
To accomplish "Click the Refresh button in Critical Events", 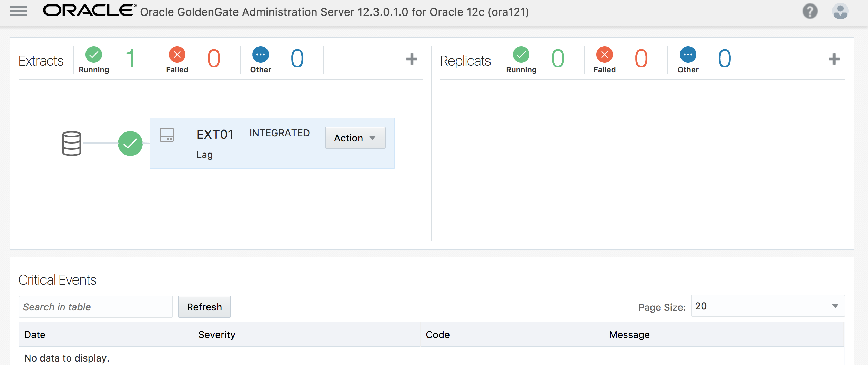I will 204,307.
